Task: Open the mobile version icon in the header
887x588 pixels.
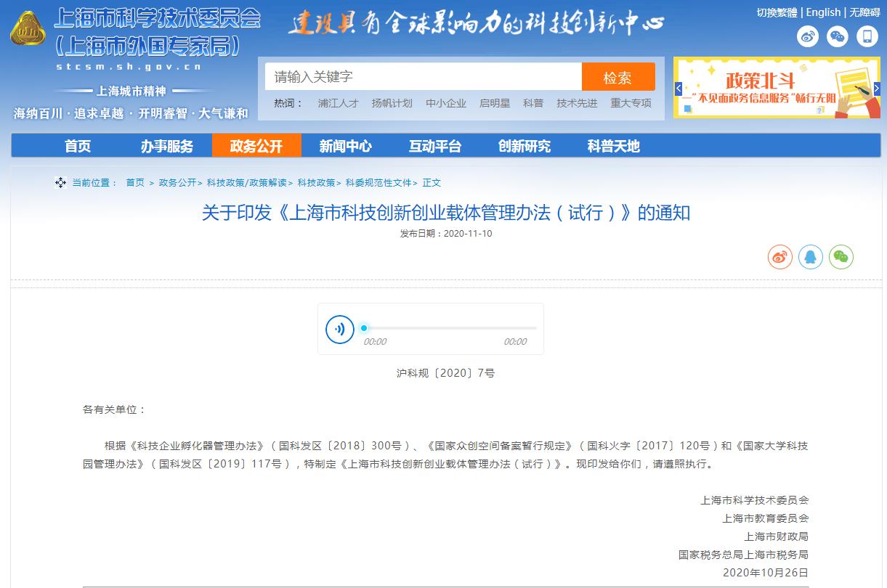Action: (x=867, y=36)
